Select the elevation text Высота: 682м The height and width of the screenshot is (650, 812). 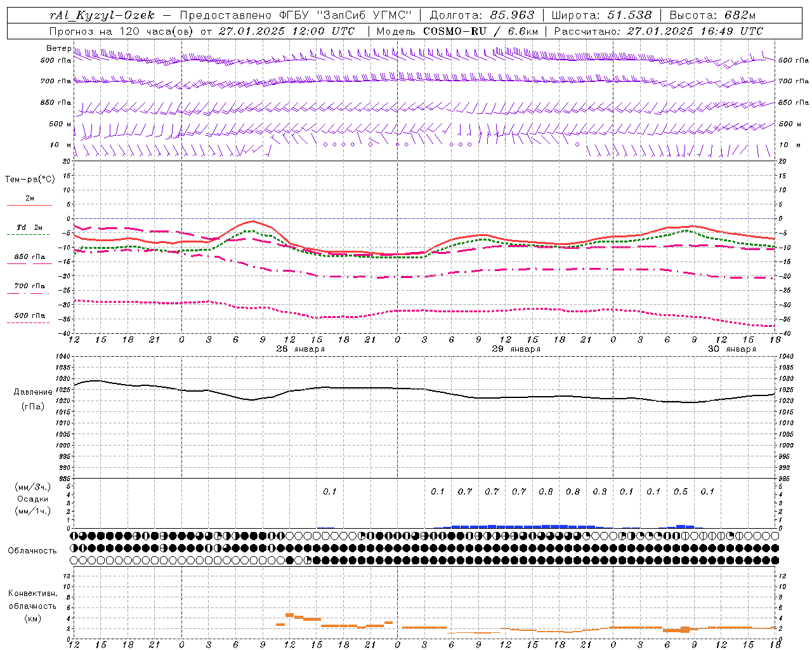(712, 15)
